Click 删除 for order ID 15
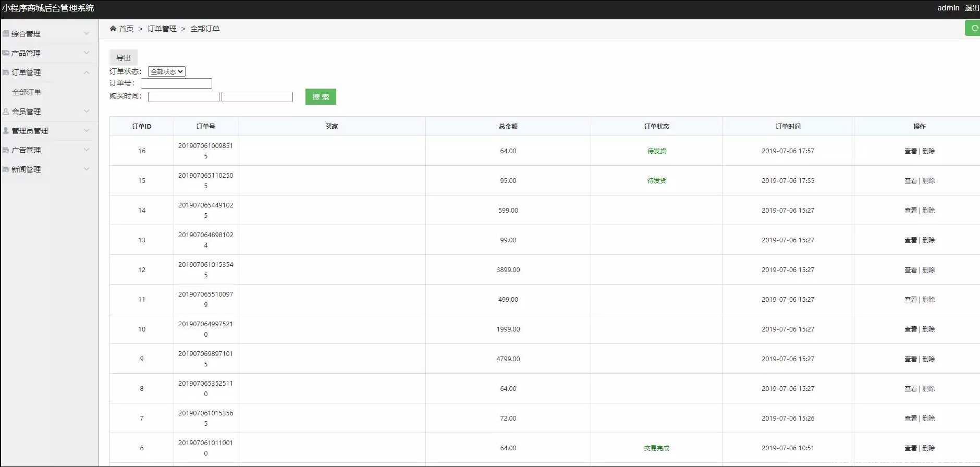This screenshot has width=980, height=467. 928,181
